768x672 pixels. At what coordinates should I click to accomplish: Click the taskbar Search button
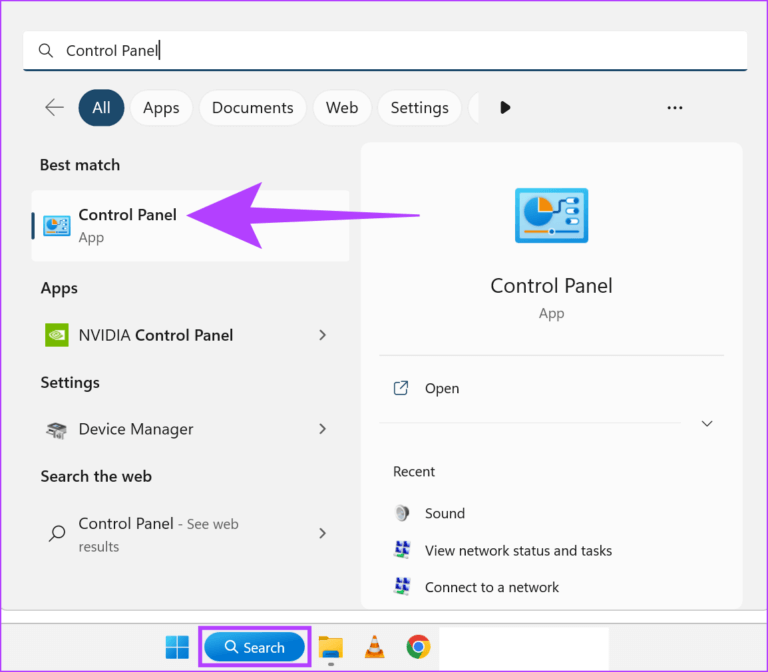pos(255,647)
